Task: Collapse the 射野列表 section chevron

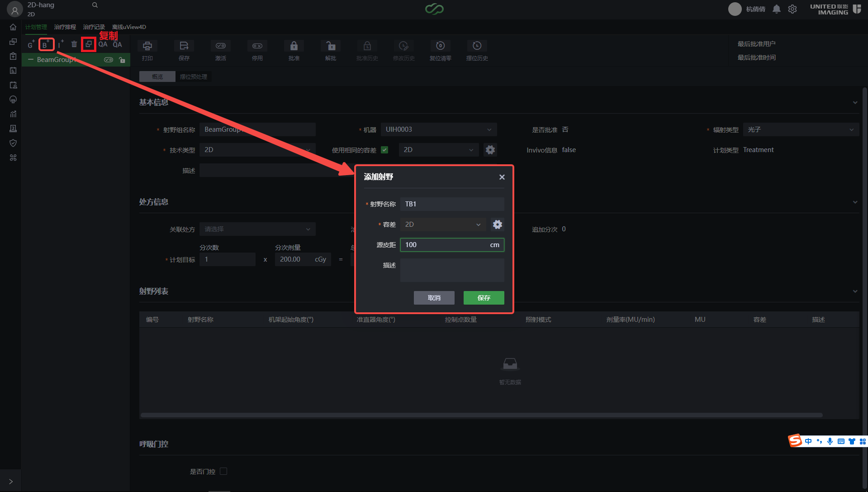Action: pos(855,291)
